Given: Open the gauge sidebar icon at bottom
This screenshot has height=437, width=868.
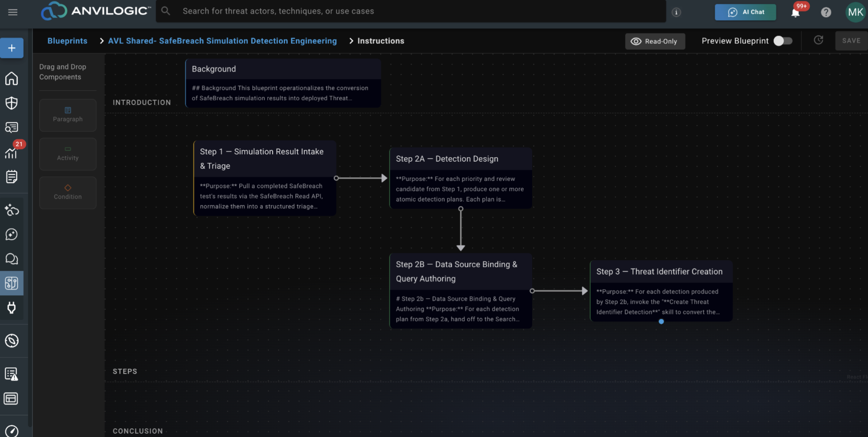Looking at the screenshot, I should [x=12, y=431].
